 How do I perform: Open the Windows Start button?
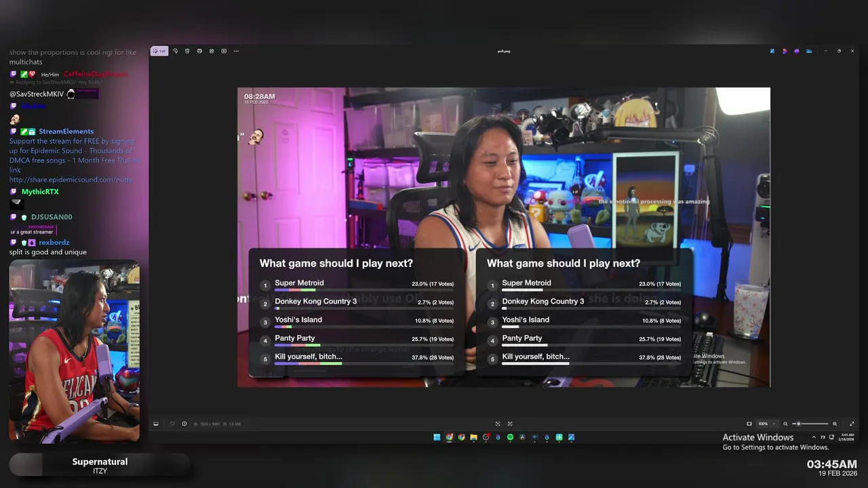point(437,437)
